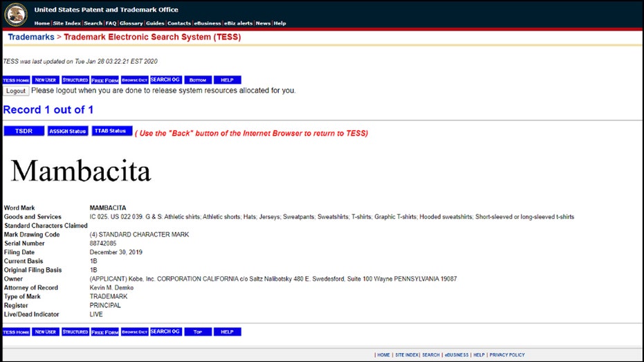Open eBusiness header link
The width and height of the screenshot is (644, 362).
coord(208,24)
